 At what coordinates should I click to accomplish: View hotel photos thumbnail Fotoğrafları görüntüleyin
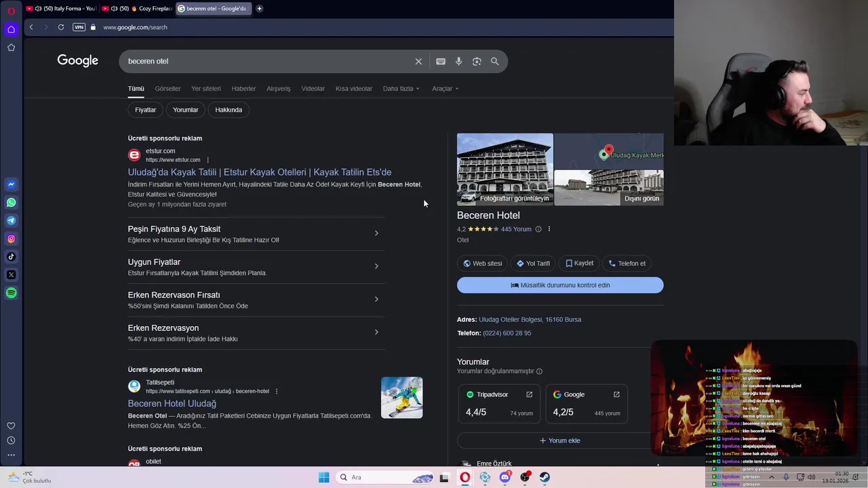click(505, 169)
